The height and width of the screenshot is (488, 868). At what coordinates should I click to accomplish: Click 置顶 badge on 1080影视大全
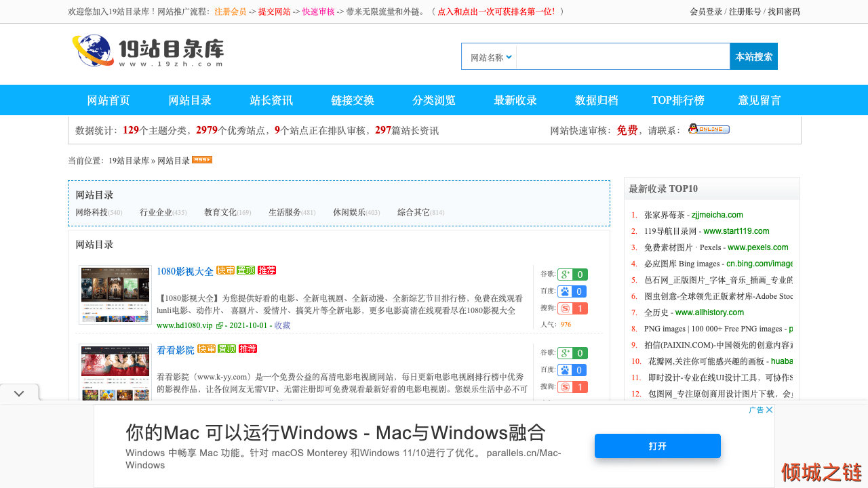tap(245, 270)
